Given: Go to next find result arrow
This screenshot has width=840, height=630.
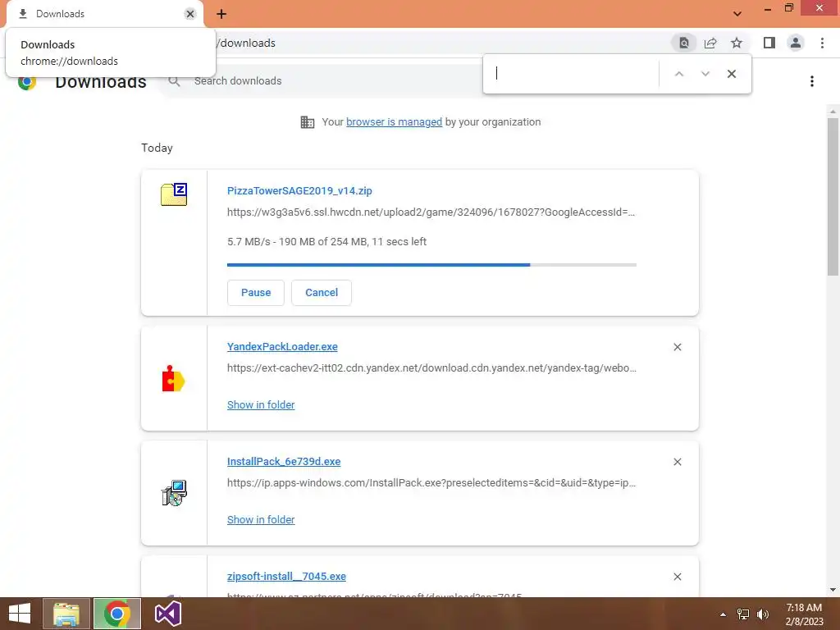Looking at the screenshot, I should pos(705,74).
